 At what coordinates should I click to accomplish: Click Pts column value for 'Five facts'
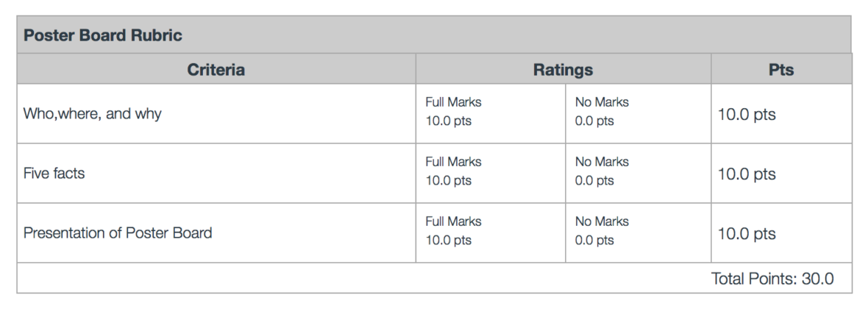[x=747, y=174]
